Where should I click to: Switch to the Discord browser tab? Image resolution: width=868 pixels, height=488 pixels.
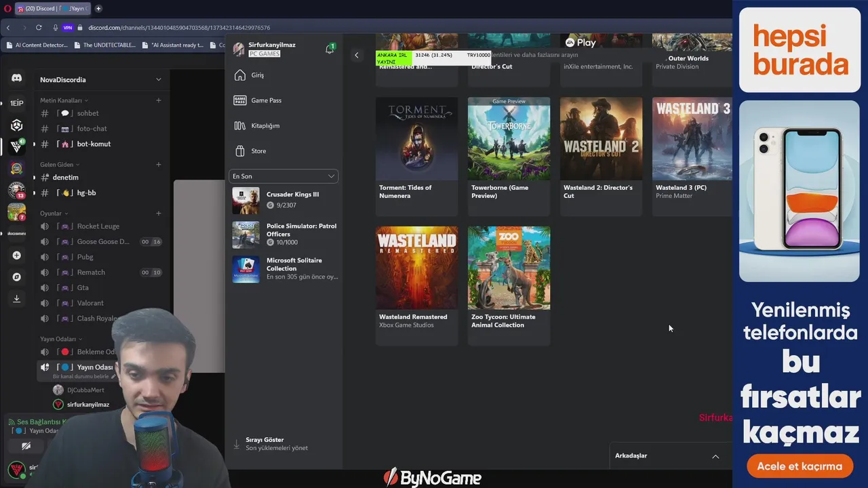tap(52, 9)
